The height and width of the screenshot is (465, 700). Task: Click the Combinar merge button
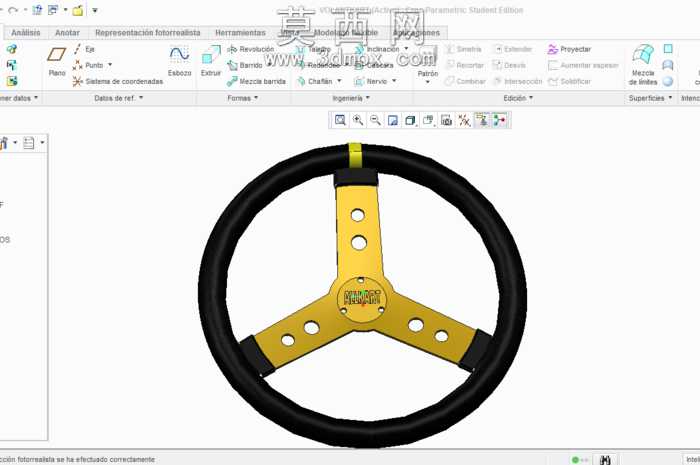tap(465, 81)
